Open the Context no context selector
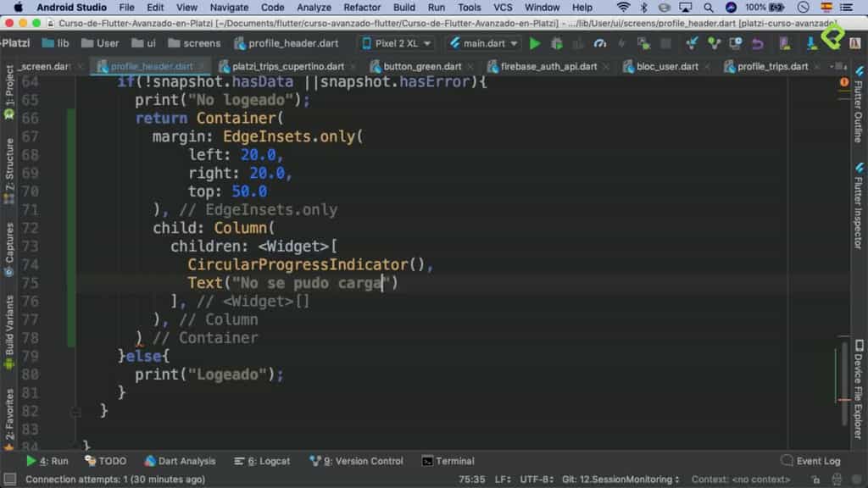This screenshot has width=868, height=488. coord(741,480)
